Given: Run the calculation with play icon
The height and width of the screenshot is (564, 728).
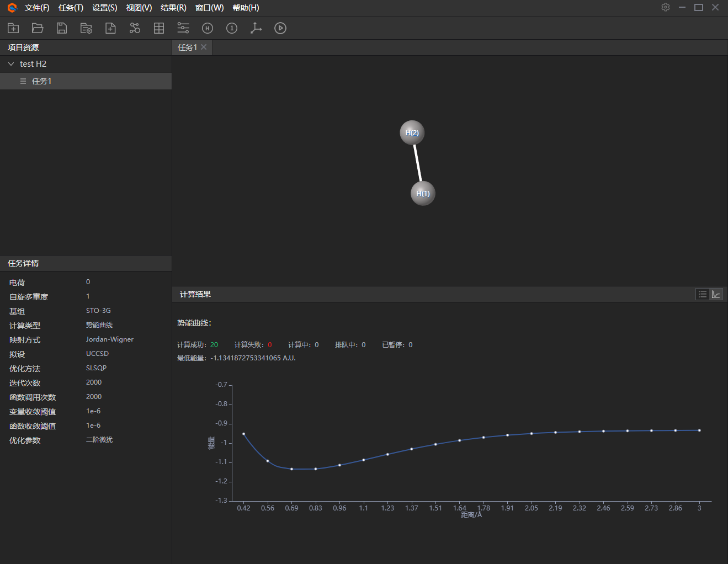Looking at the screenshot, I should [280, 28].
